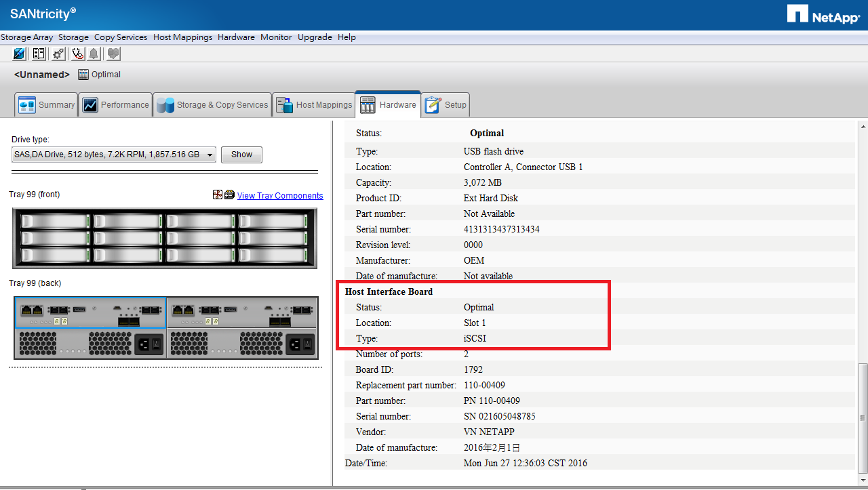Open the Storage Array menu
This screenshot has width=868, height=490.
pyautogui.click(x=26, y=37)
